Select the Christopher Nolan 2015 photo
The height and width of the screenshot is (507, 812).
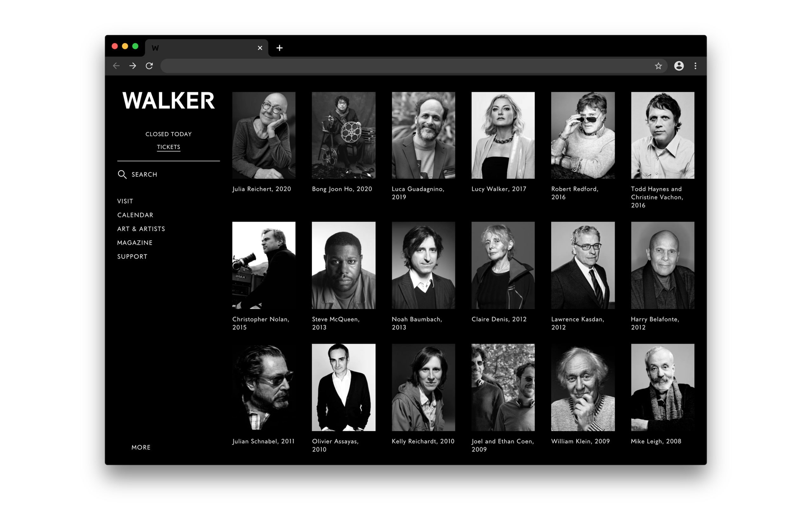[264, 265]
